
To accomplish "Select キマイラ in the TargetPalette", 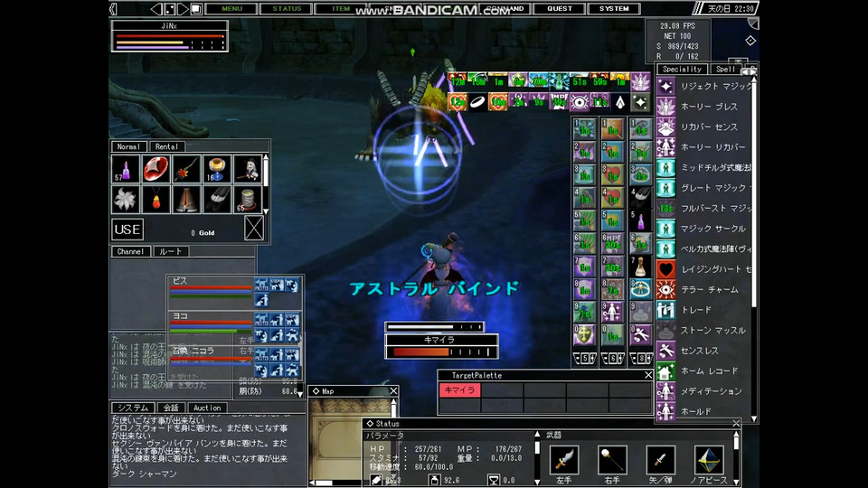I will pos(459,390).
